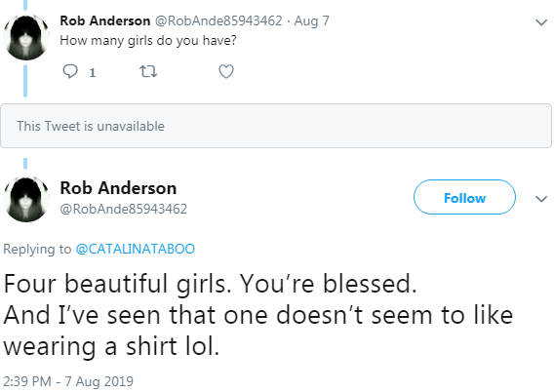Click the 2:39 PM - 7 Aug 2019 timestamp
The image size is (554, 392).
click(68, 381)
